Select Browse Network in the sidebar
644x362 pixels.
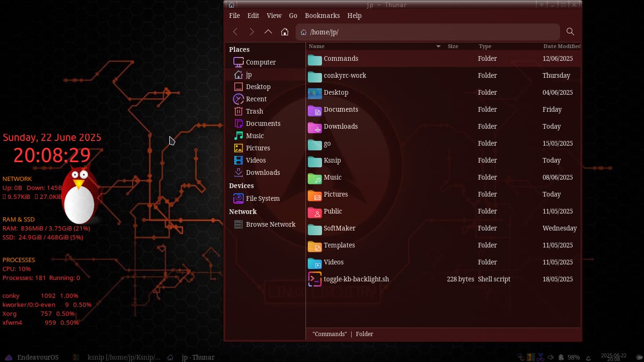coord(270,224)
